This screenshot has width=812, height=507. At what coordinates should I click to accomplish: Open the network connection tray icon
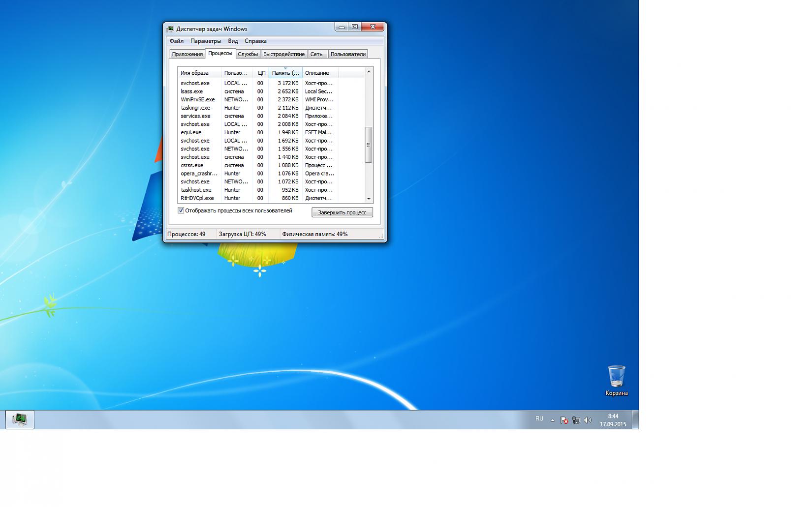(576, 420)
